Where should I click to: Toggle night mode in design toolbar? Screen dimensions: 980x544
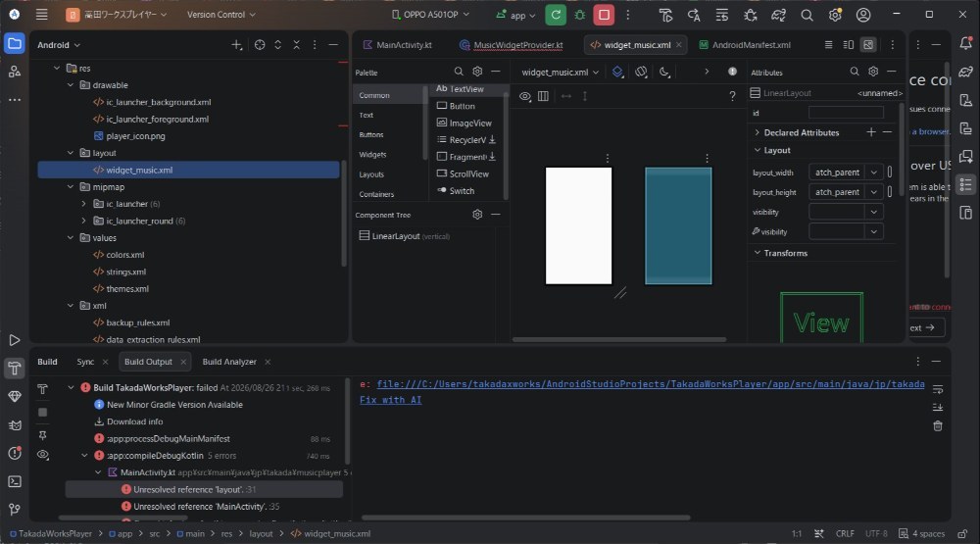[664, 72]
